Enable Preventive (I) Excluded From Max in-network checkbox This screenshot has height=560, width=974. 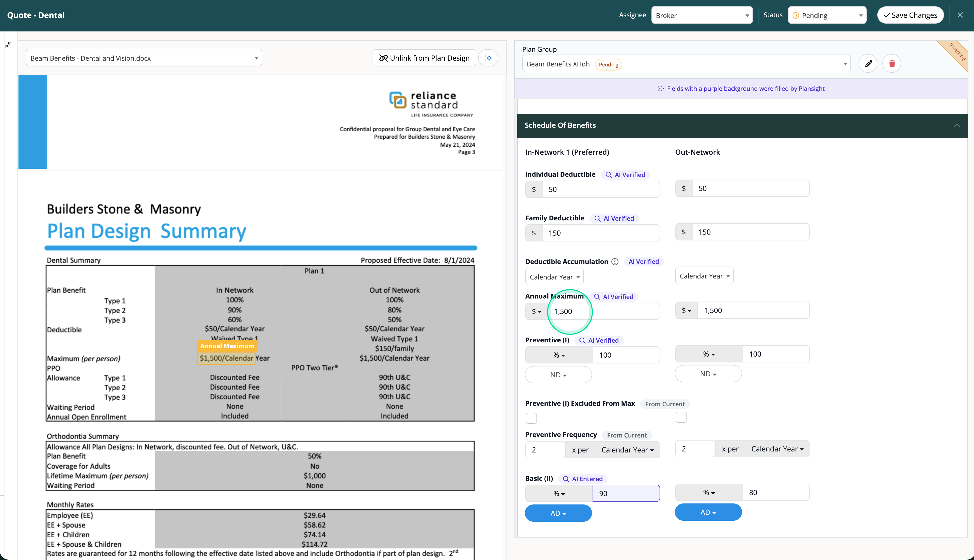click(x=531, y=418)
